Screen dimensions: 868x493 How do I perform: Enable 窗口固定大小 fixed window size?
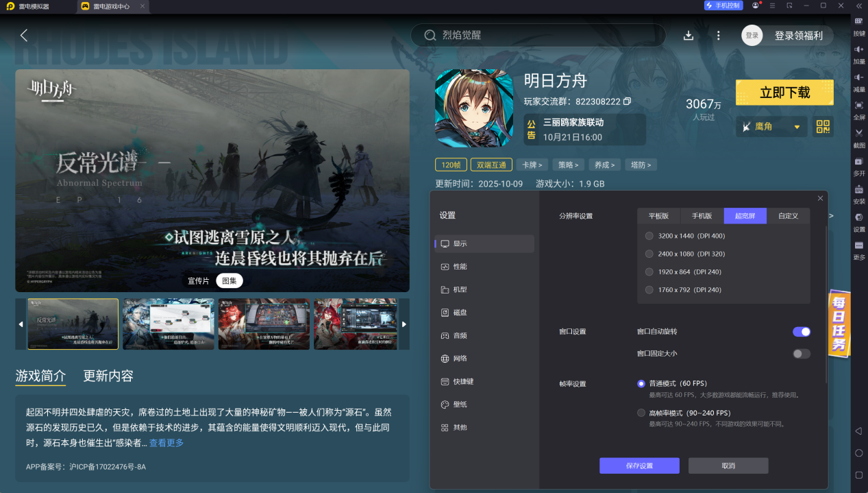point(800,353)
